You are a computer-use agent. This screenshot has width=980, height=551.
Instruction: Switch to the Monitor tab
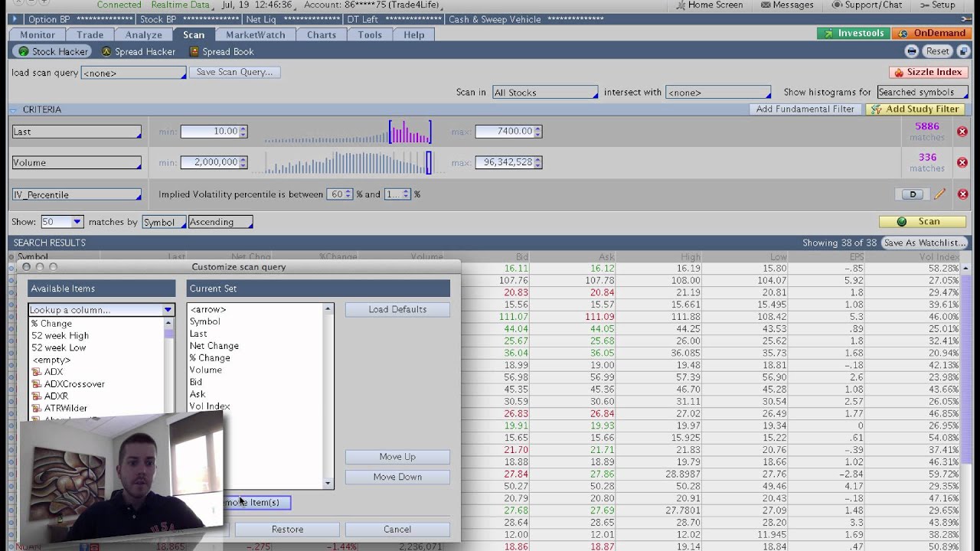38,34
